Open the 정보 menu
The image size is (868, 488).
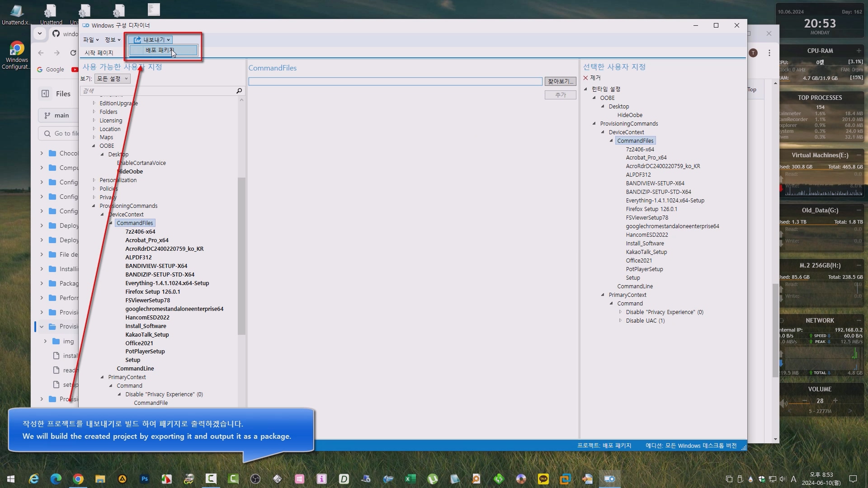click(112, 40)
